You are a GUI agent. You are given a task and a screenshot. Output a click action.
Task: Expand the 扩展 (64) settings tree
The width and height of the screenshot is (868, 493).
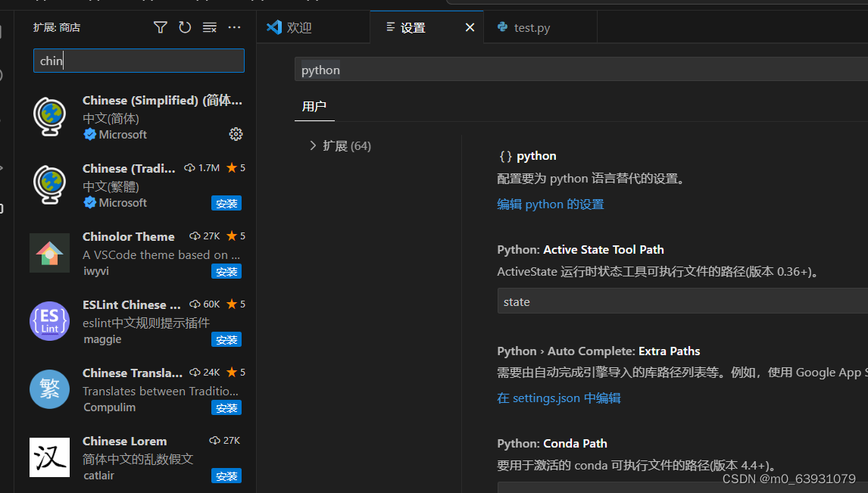340,145
